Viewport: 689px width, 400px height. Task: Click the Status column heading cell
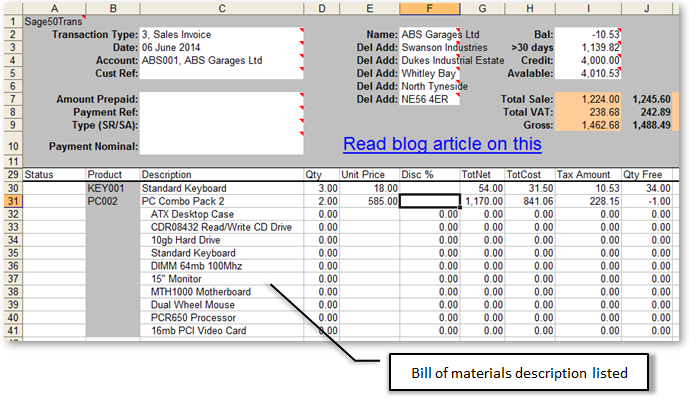(54, 175)
